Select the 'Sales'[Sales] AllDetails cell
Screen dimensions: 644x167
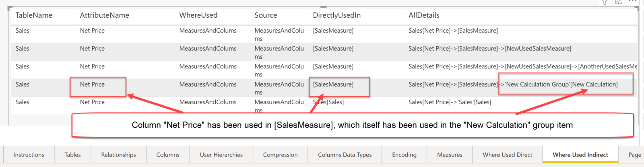[x=450, y=102]
